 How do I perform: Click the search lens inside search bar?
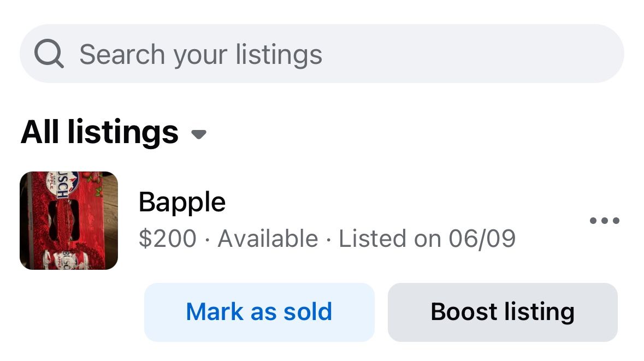[x=49, y=54]
